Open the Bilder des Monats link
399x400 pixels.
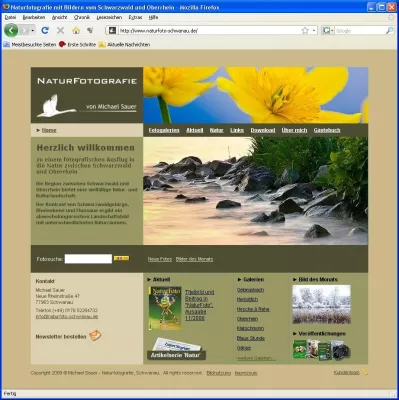(194, 259)
